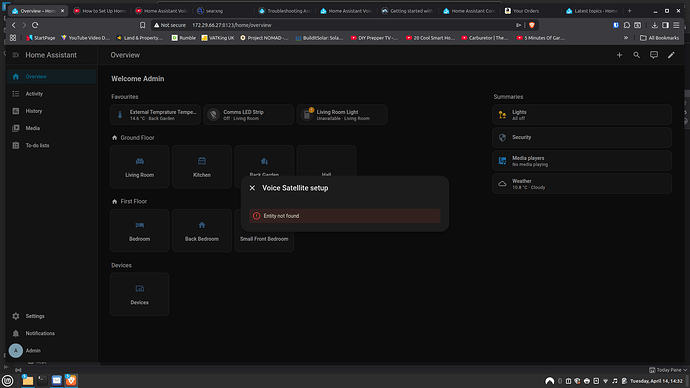The height and width of the screenshot is (388, 690).
Task: Show more bookmarks chevron
Action: (x=626, y=38)
